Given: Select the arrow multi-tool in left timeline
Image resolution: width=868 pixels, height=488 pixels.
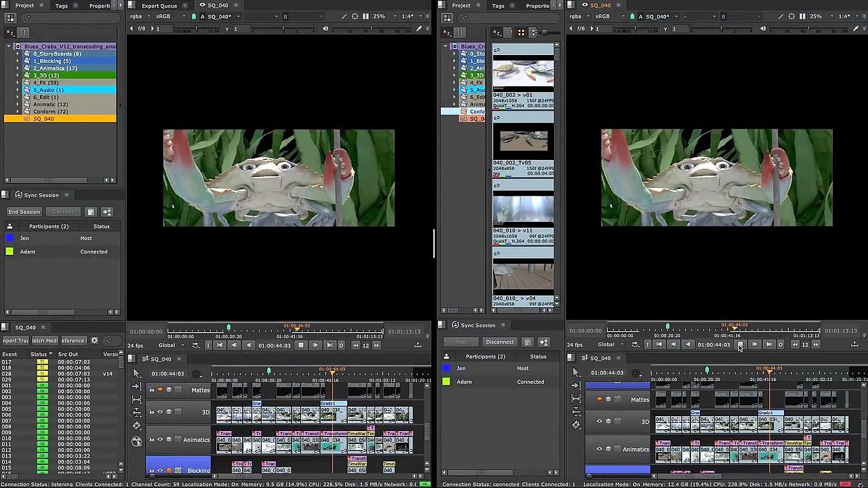Looking at the screenshot, I should [136, 374].
